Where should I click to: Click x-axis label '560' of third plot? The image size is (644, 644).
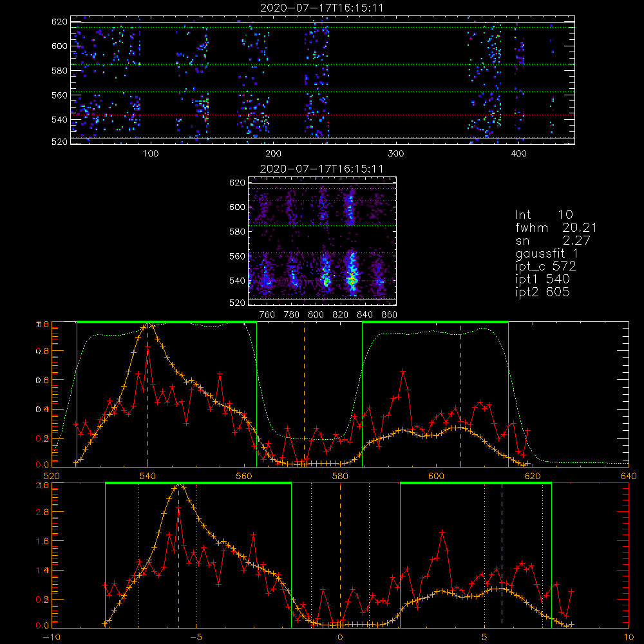click(244, 477)
